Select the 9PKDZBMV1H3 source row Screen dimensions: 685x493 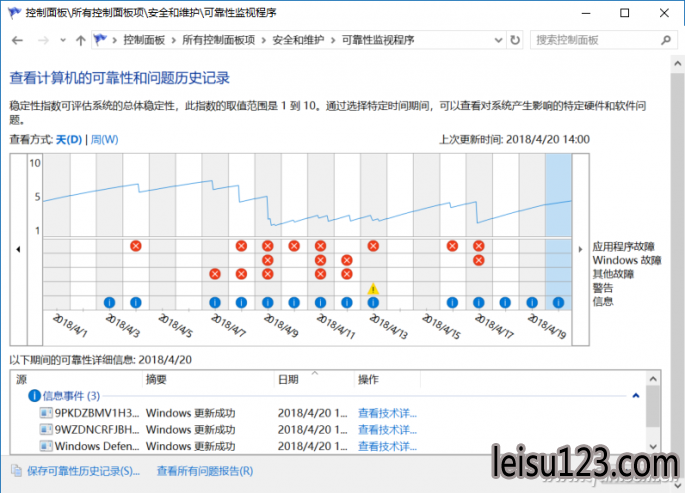(90, 413)
